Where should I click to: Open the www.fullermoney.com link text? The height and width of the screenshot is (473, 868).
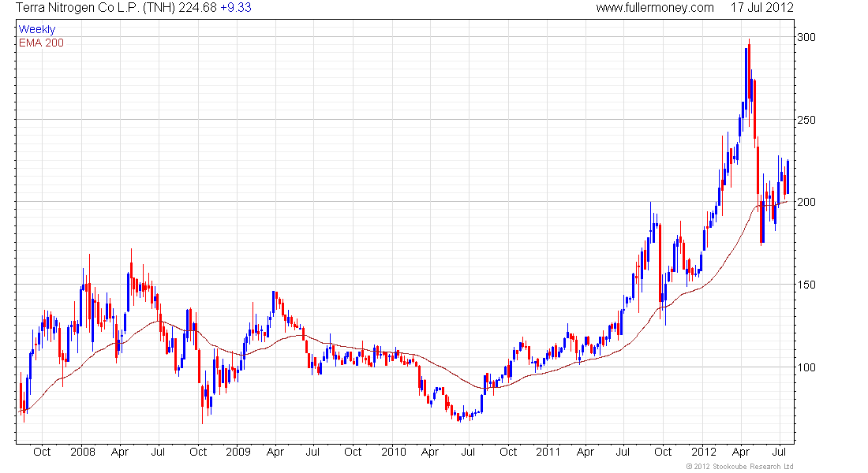tap(655, 8)
